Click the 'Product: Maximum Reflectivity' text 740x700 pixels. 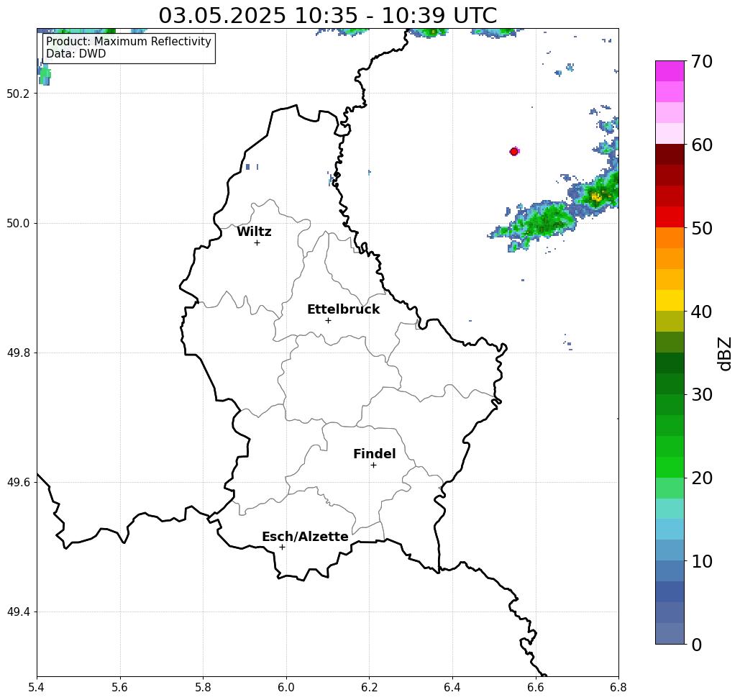pos(128,42)
